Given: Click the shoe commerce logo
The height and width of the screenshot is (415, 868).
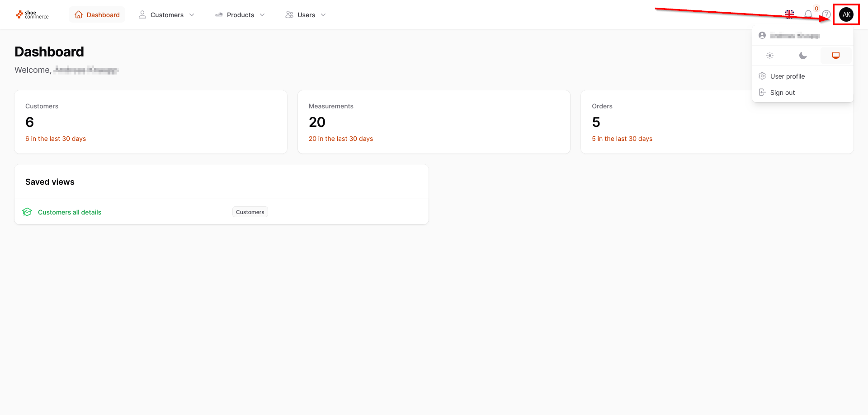Looking at the screenshot, I should [x=32, y=15].
